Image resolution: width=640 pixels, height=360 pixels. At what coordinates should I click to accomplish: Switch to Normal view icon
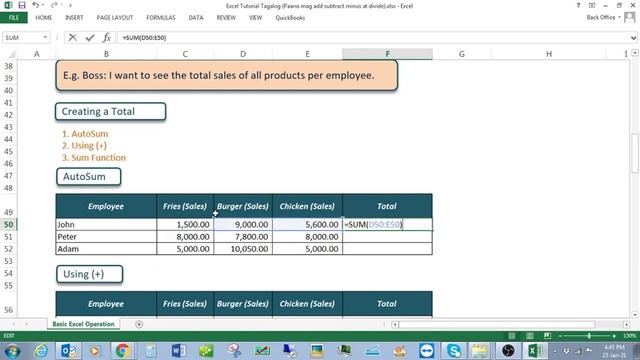pos(512,336)
